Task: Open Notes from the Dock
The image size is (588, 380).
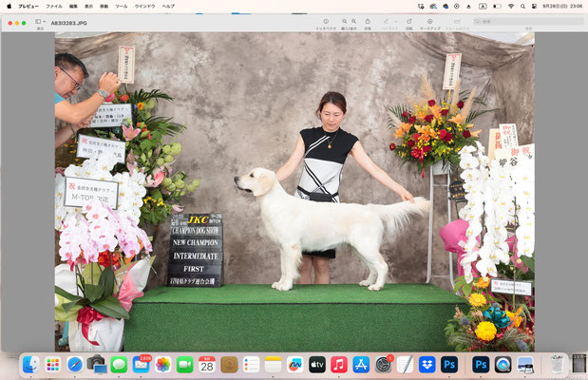Action: [273, 365]
